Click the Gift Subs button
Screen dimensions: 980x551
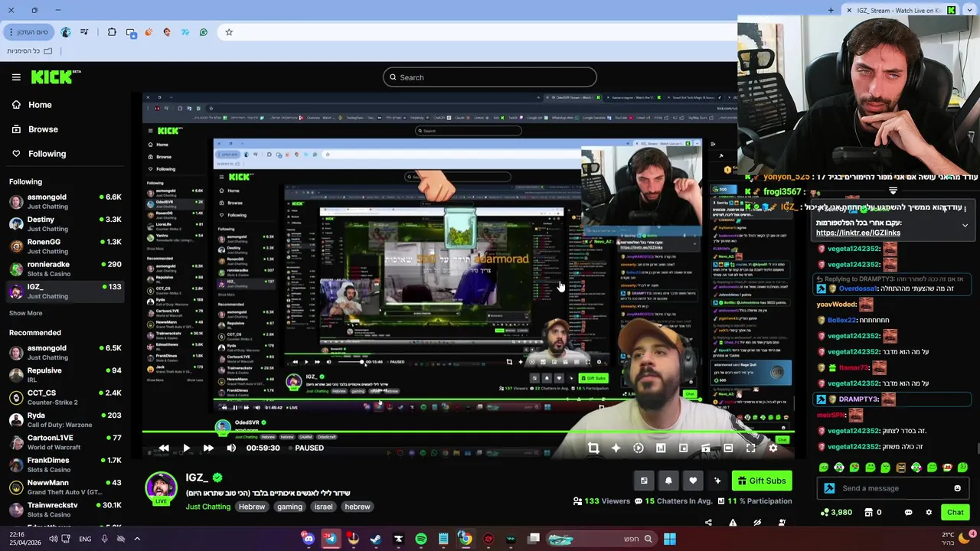[762, 481]
